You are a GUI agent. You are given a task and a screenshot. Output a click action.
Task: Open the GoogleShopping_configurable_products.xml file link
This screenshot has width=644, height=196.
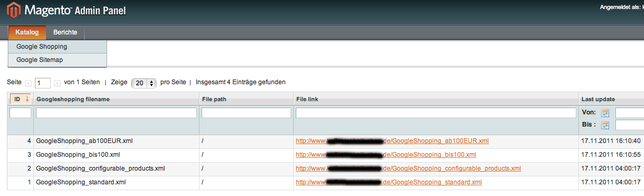point(409,168)
